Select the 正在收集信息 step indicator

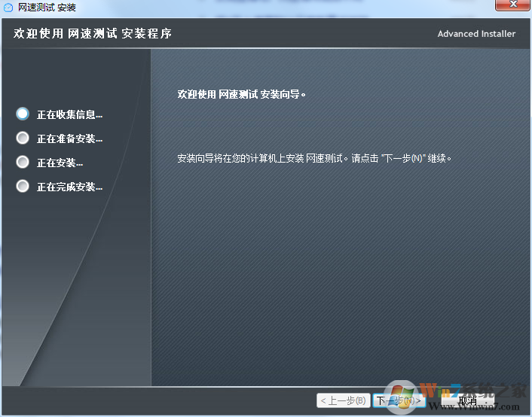click(x=23, y=114)
